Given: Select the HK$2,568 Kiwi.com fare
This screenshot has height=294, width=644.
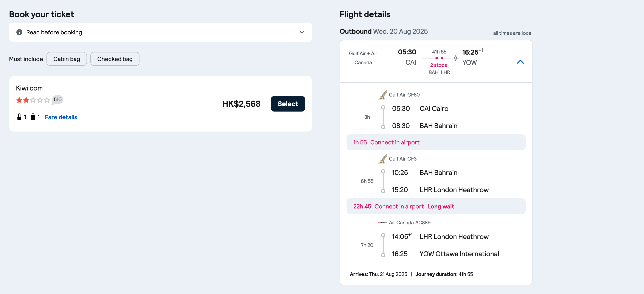Looking at the screenshot, I should 288,104.
